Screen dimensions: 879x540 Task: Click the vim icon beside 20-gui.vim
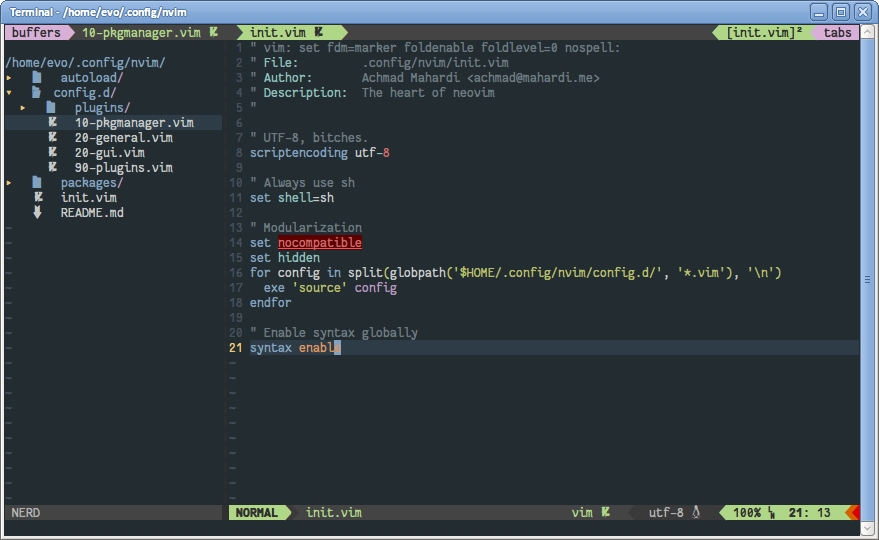tap(53, 153)
